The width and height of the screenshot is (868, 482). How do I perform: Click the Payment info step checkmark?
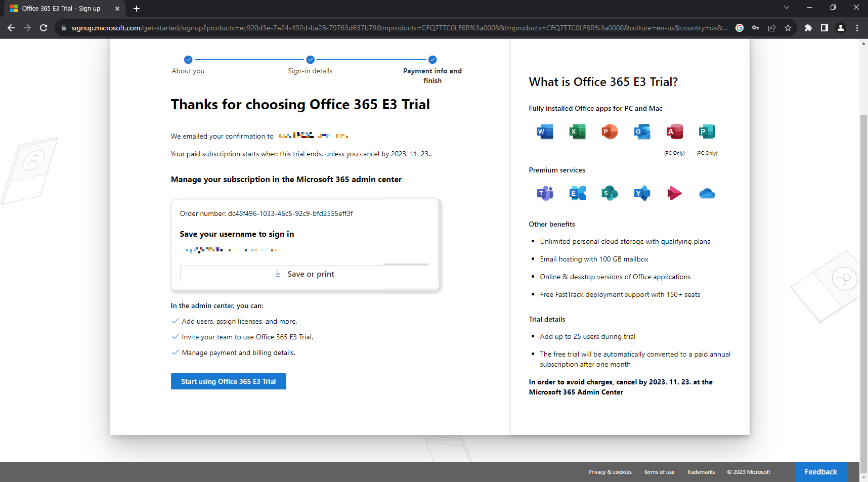tap(432, 59)
